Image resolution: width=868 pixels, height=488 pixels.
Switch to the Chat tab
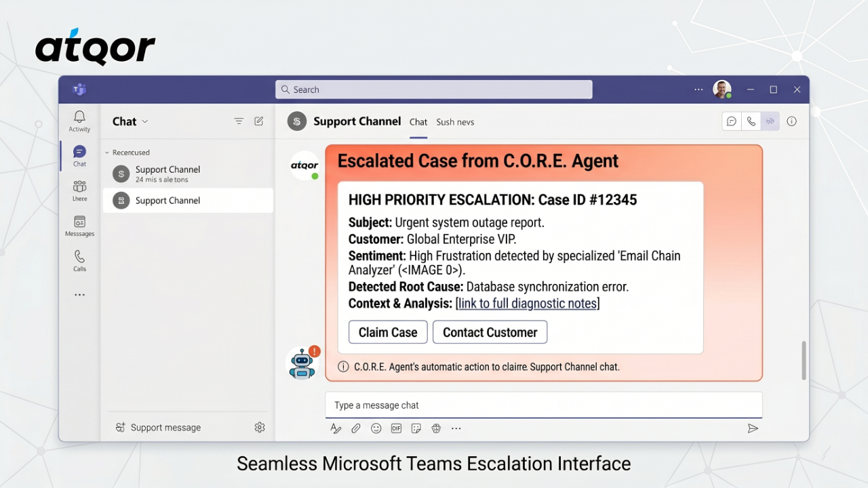coord(418,122)
